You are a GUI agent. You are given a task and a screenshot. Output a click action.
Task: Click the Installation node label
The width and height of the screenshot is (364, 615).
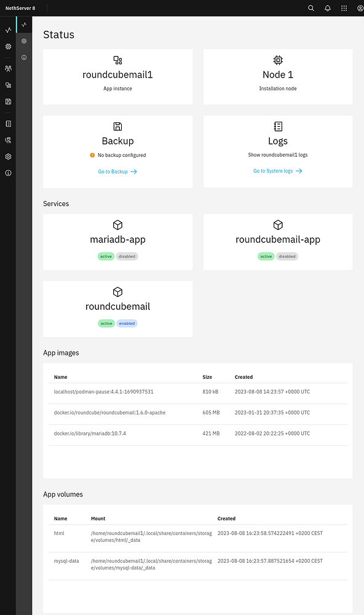click(278, 89)
